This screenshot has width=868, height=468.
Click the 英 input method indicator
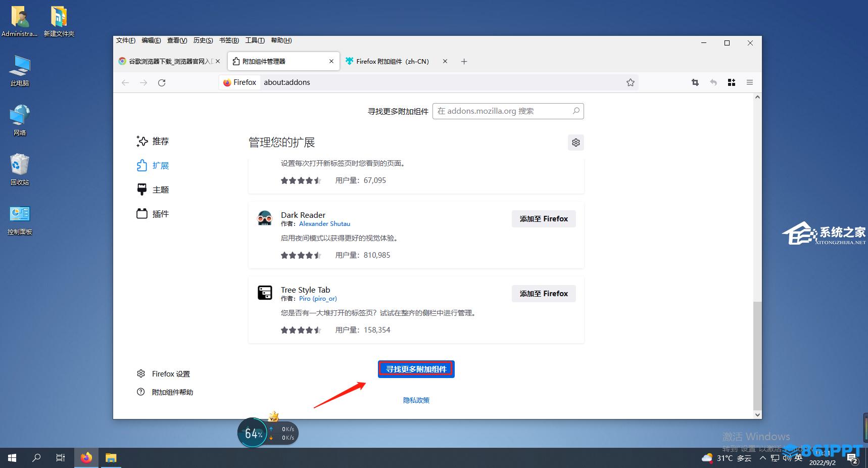click(798, 458)
